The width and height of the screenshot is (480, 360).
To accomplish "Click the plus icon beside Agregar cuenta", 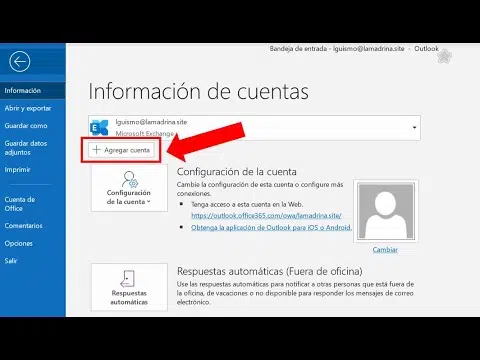I will 96,150.
